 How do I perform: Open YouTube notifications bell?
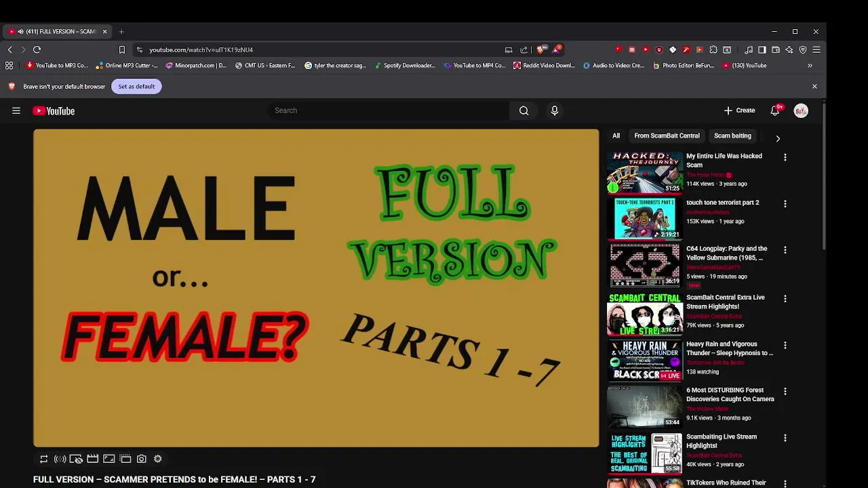[775, 110]
